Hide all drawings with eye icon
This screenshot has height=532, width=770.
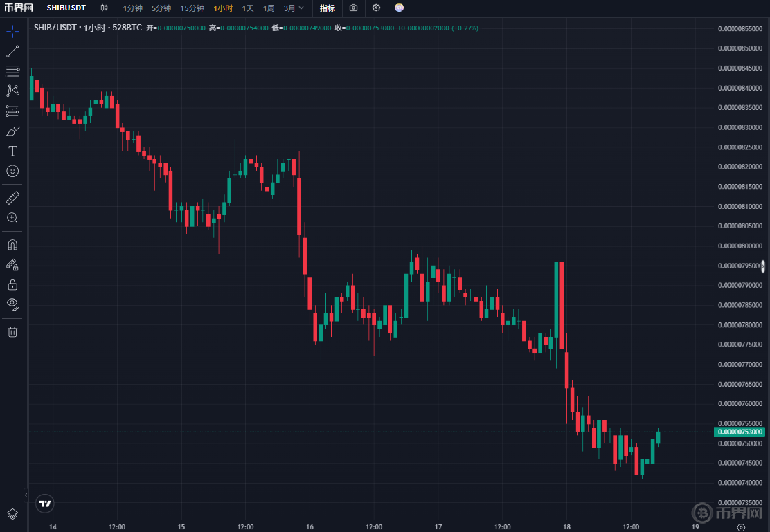click(12, 303)
